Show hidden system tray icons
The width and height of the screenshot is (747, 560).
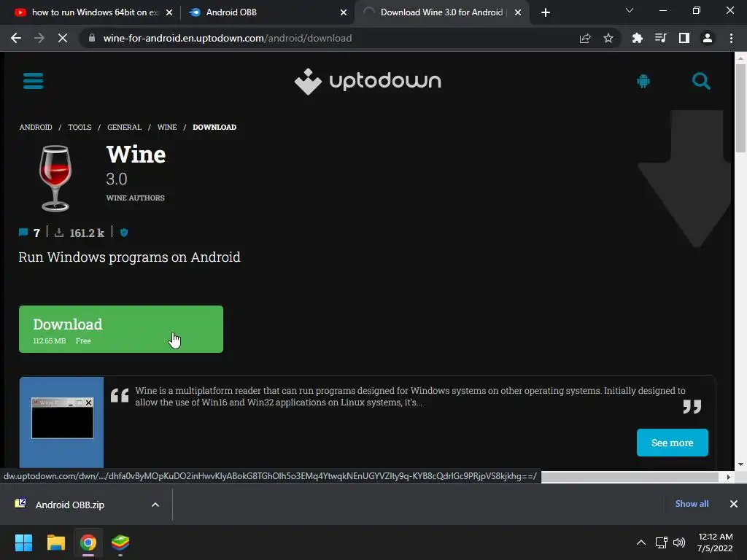(641, 542)
